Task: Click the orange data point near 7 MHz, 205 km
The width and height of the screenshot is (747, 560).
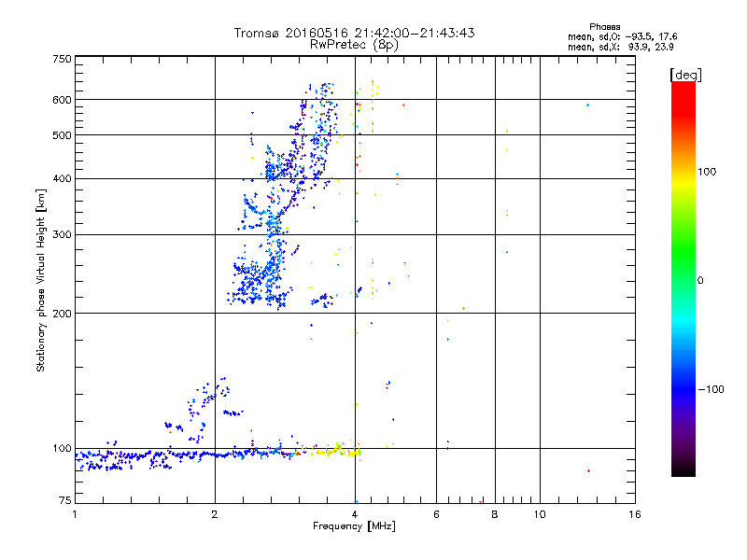Action: tap(463, 309)
